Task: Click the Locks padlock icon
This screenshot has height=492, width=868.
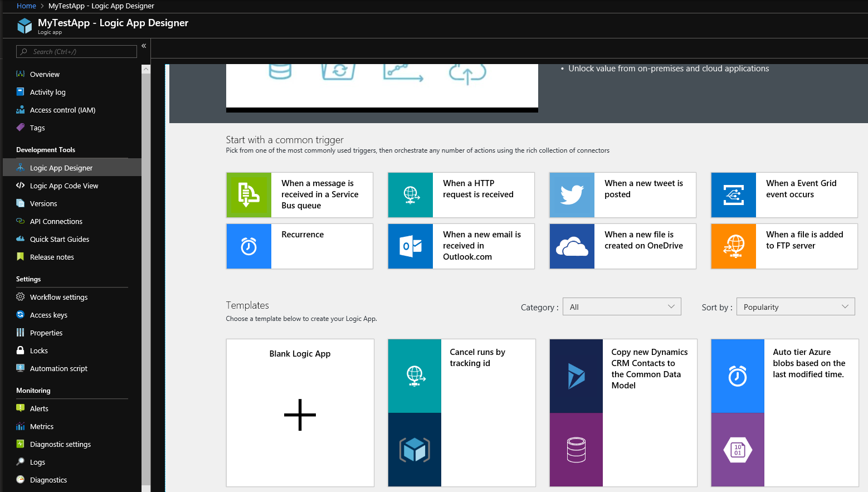Action: click(x=21, y=350)
